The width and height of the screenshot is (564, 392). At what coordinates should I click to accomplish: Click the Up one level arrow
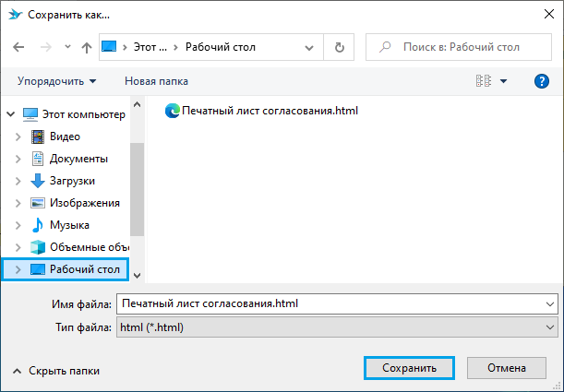pyautogui.click(x=86, y=47)
